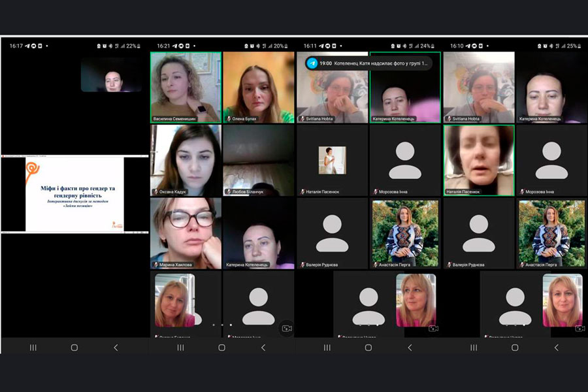Image resolution: width=588 pixels, height=392 pixels.
Task: Tap home button on 16:11 screen
Action: 368,348
